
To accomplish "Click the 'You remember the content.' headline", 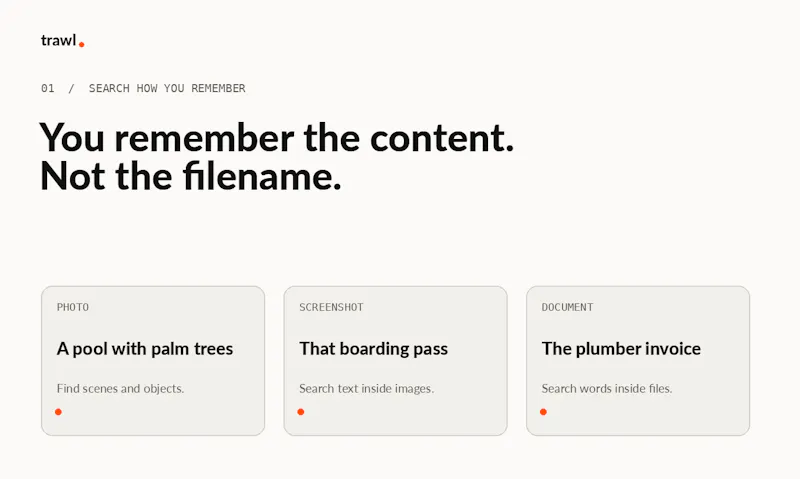I will [277, 138].
